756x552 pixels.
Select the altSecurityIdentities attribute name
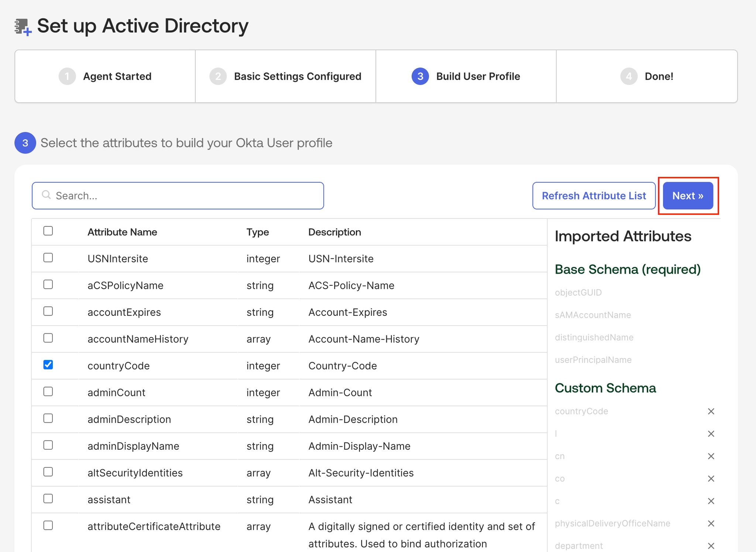[135, 473]
